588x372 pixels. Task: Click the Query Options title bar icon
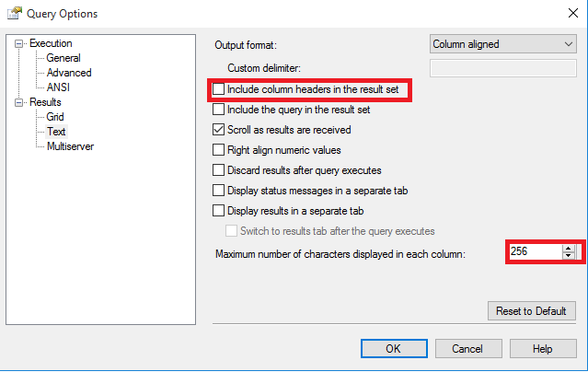click(x=14, y=13)
